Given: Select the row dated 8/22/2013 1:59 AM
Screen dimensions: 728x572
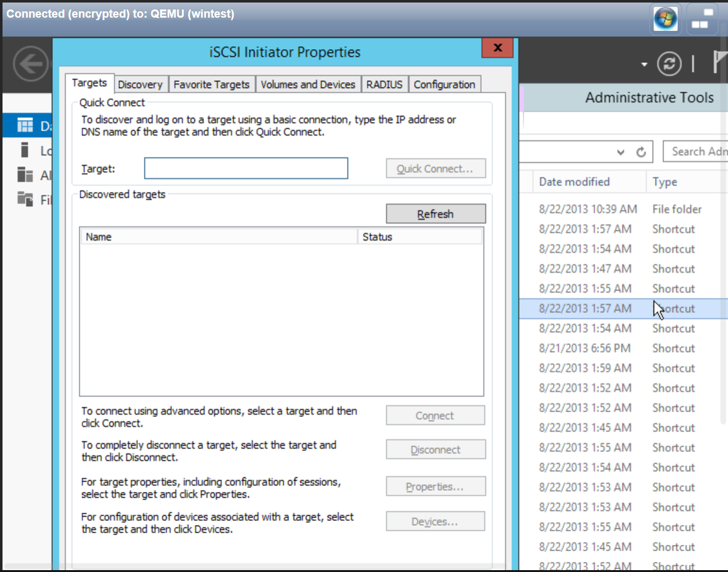Looking at the screenshot, I should [623, 368].
